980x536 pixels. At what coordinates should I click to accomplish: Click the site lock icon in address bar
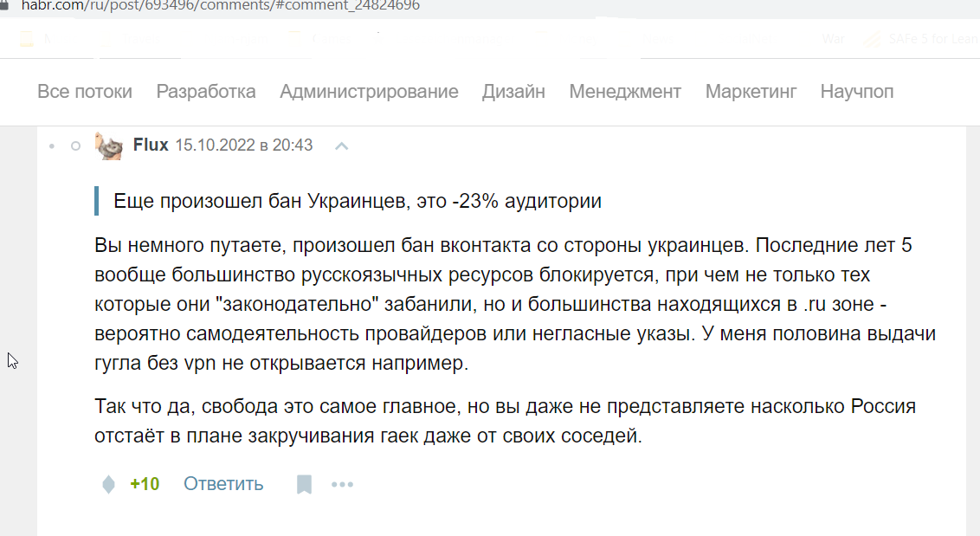[3, 6]
